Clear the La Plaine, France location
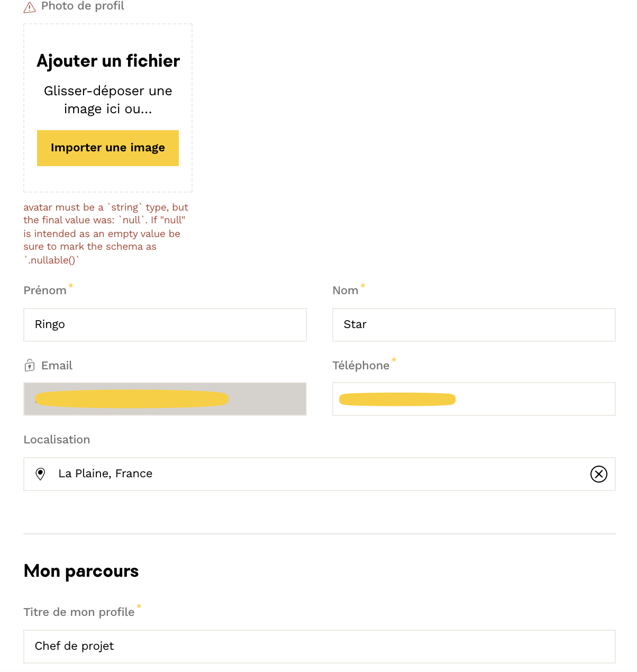This screenshot has width=637, height=672. tap(598, 474)
